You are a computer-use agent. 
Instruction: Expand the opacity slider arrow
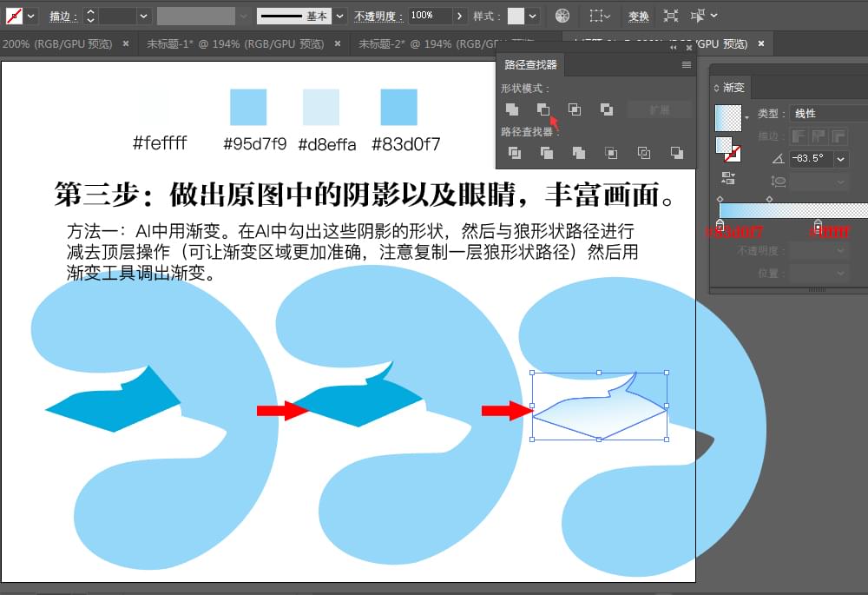(x=459, y=16)
